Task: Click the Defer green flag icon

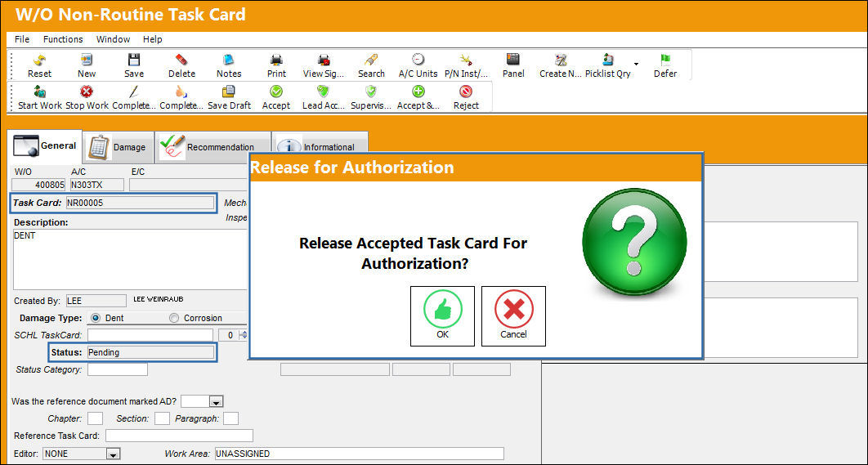Action: (664, 60)
